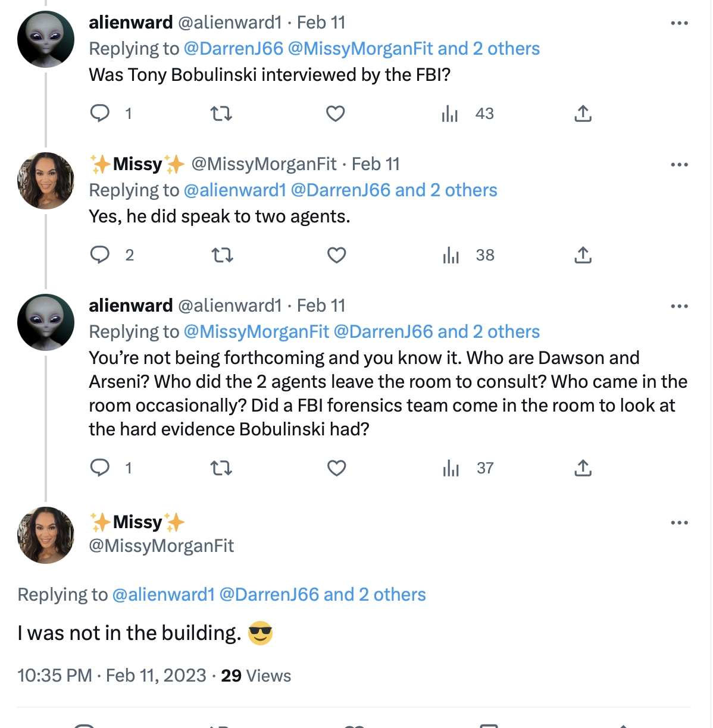Retweet alienward's tweet asking about forensics team
This screenshot has height=728, width=713.
[x=221, y=468]
